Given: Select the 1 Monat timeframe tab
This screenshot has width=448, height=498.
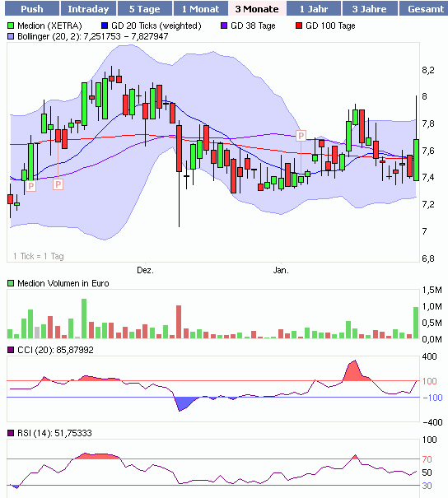Looking at the screenshot, I should [x=200, y=8].
